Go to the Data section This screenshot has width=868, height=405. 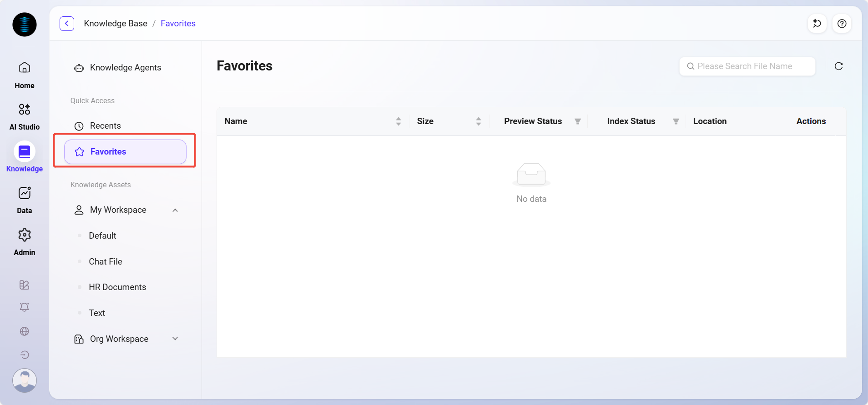(x=25, y=200)
